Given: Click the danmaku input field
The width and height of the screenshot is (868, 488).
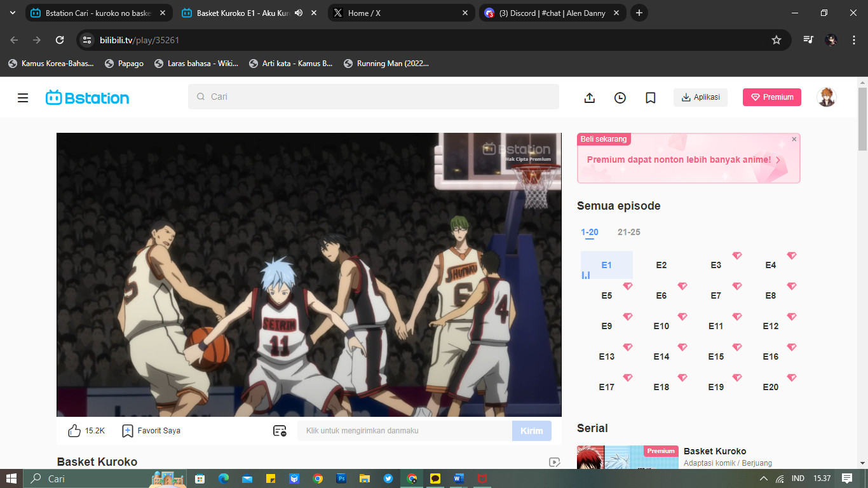Looking at the screenshot, I should click(405, 431).
